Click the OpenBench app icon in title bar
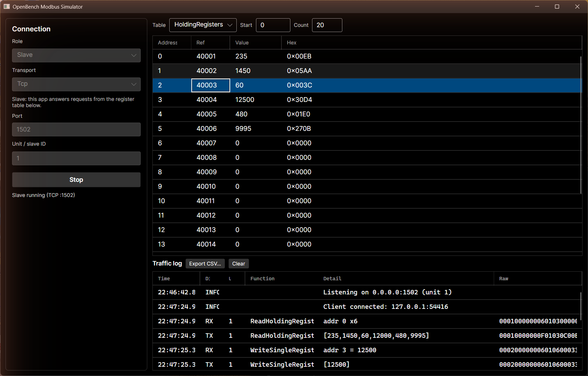Viewport: 588px width, 376px height. coord(7,7)
